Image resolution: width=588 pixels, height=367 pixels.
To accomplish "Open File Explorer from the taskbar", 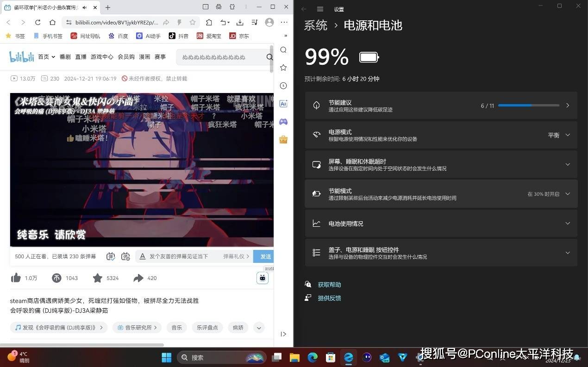I will [x=294, y=357].
